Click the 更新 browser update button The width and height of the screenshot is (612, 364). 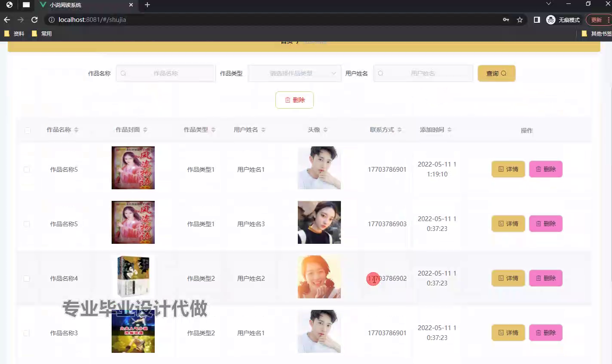coord(597,20)
